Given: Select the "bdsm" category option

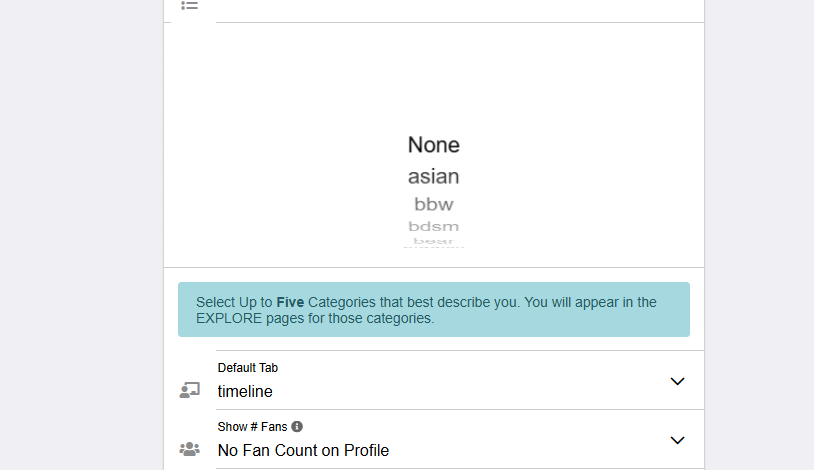Looking at the screenshot, I should (434, 227).
